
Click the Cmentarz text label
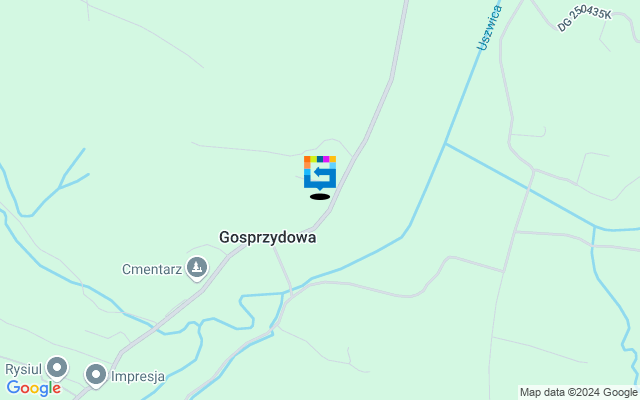(152, 269)
